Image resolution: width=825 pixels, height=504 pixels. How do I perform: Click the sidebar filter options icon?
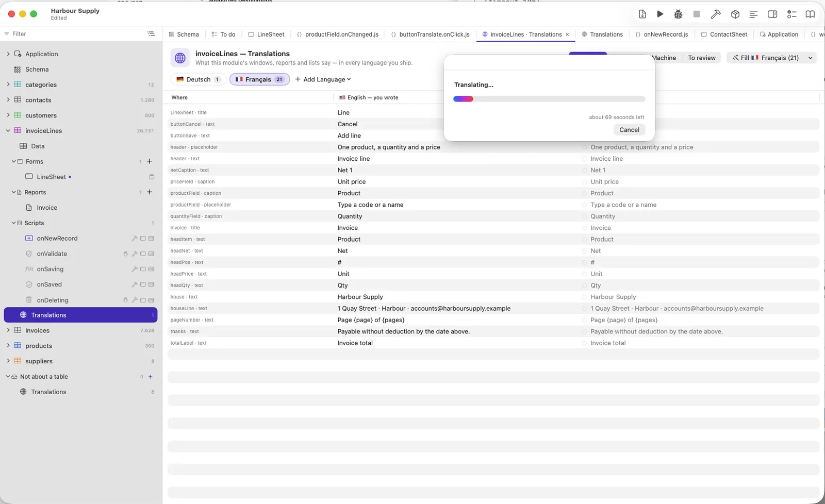(x=151, y=34)
